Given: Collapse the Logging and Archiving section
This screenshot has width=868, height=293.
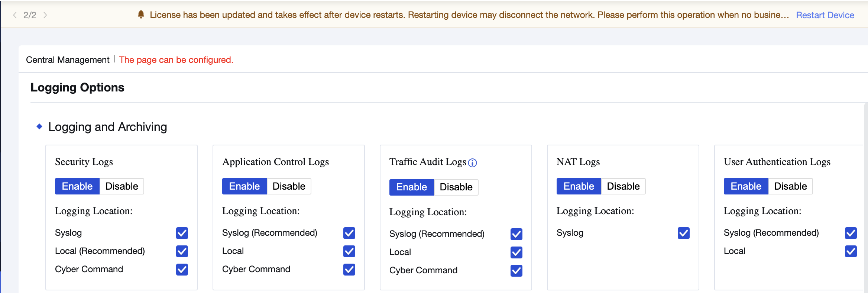Looking at the screenshot, I should [39, 127].
